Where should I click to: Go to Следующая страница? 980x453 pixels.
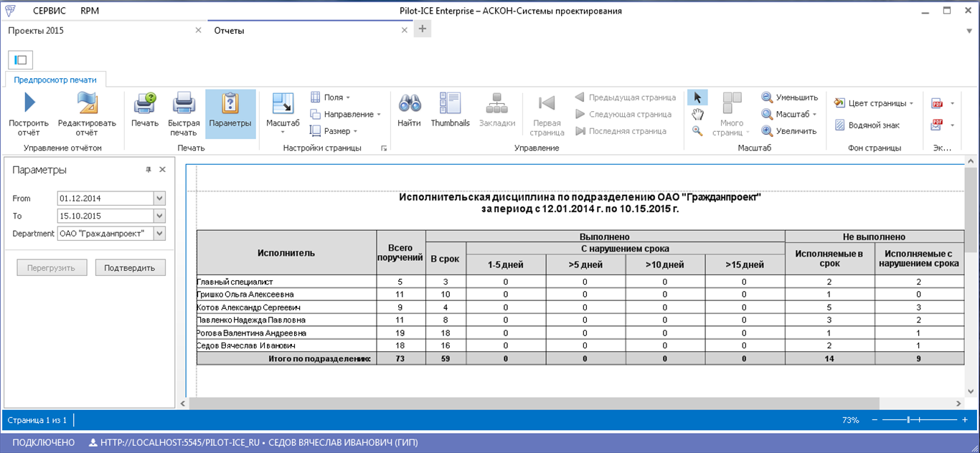click(x=623, y=114)
